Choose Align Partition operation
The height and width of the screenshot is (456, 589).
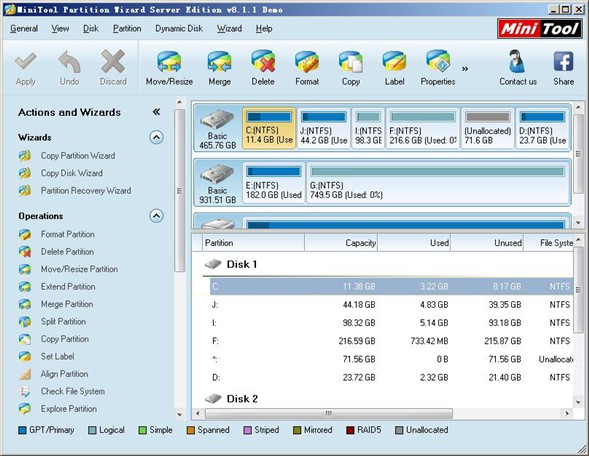(64, 374)
